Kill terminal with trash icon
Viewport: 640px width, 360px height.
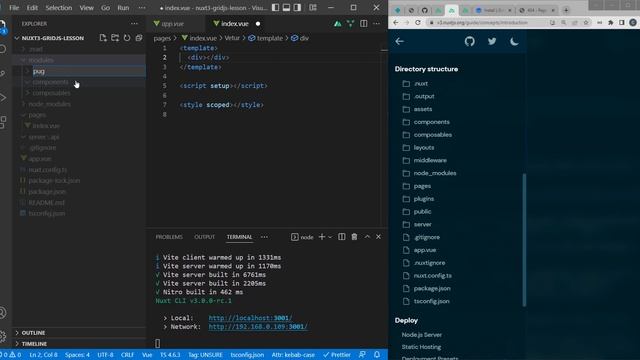pos(354,237)
